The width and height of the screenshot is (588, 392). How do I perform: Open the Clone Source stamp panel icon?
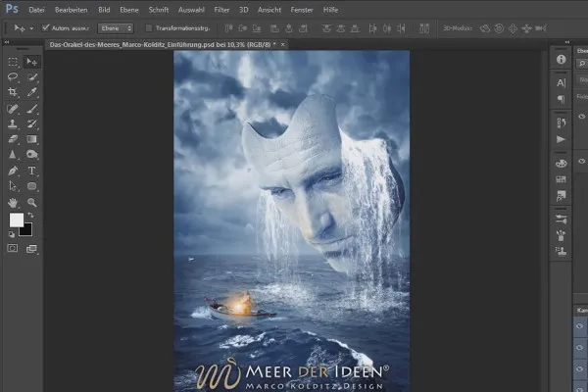[561, 251]
